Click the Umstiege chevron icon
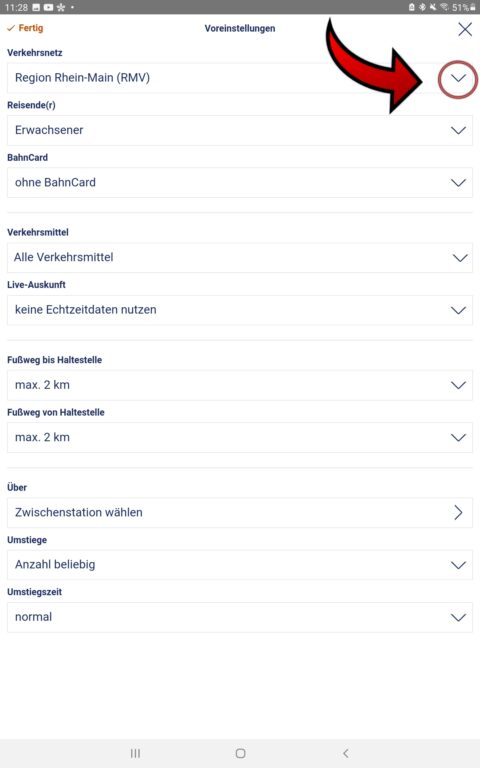Viewport: 480px width, 768px height. [458, 565]
